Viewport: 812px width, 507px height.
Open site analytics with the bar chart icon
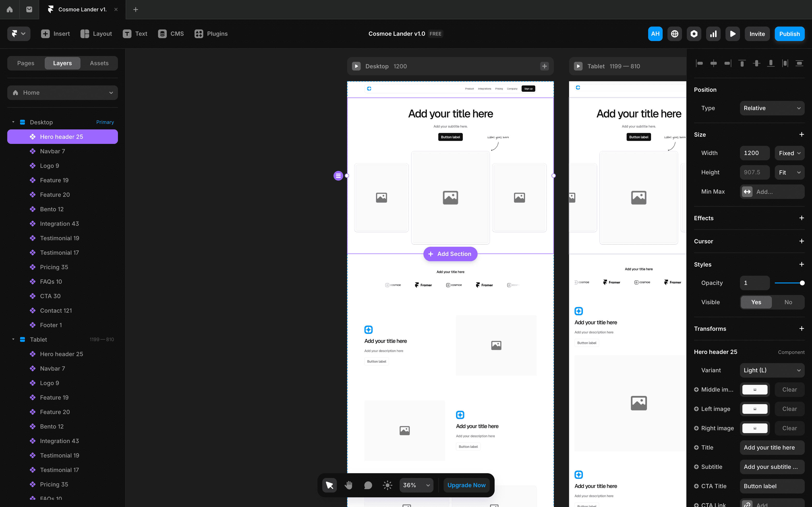pyautogui.click(x=713, y=34)
